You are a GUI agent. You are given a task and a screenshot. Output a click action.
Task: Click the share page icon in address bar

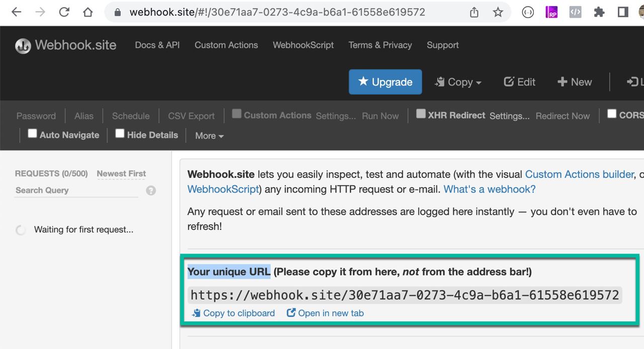point(474,12)
